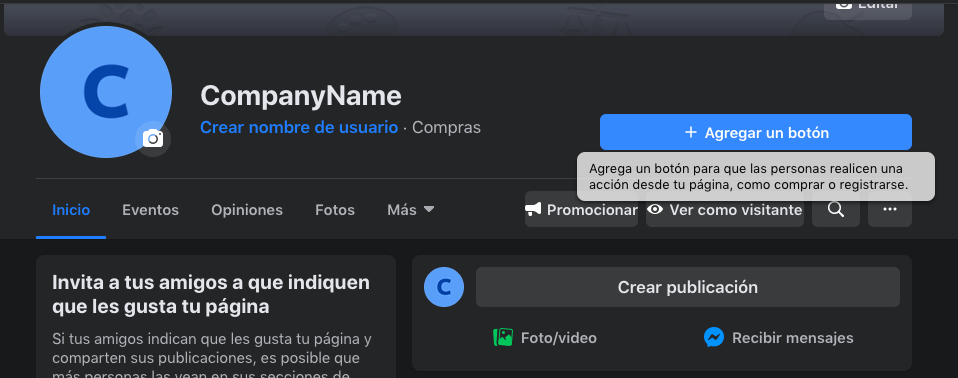
Task: Click Agregar un botón
Action: (x=756, y=132)
